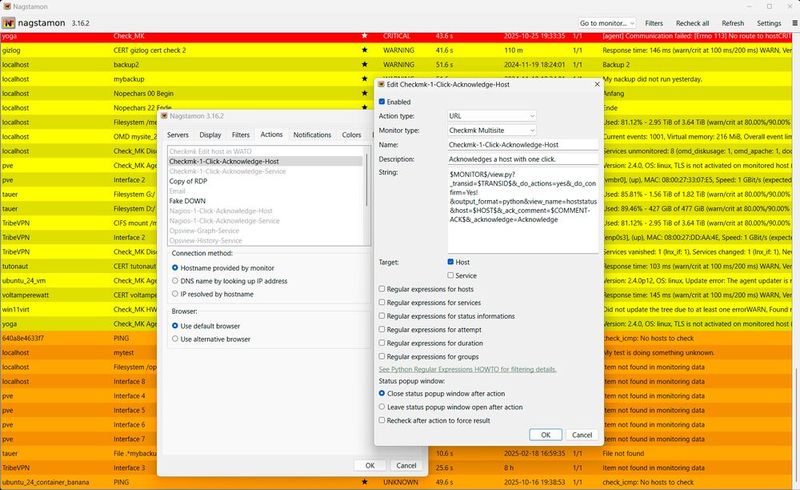Enable Regular expressions for attempt
Screen dimensions: 800x490
[x=382, y=329]
